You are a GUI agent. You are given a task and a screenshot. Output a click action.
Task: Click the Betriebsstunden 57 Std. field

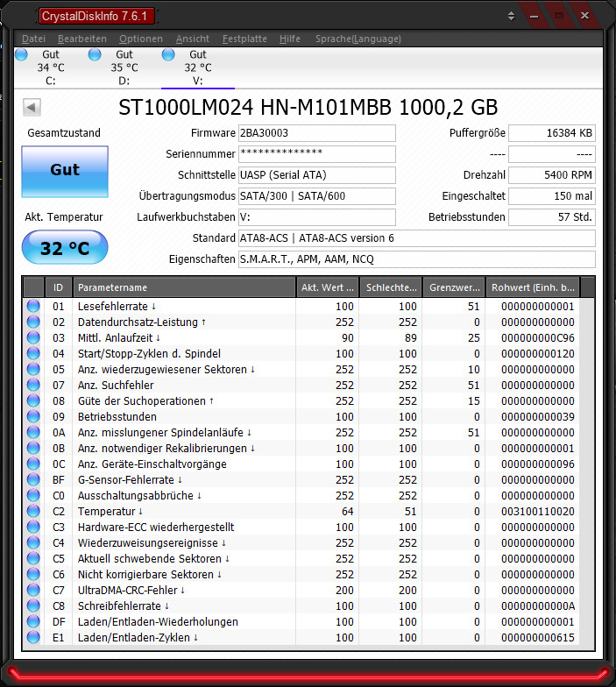click(x=552, y=217)
